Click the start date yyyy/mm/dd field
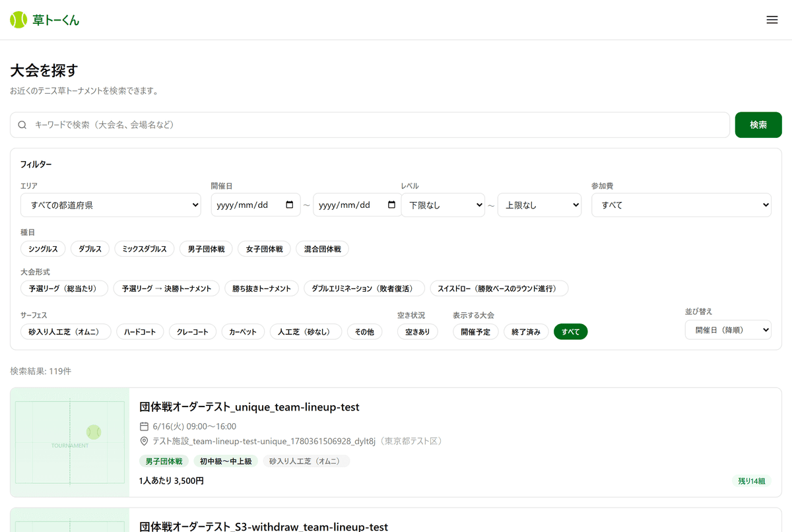The width and height of the screenshot is (792, 532). pyautogui.click(x=255, y=205)
